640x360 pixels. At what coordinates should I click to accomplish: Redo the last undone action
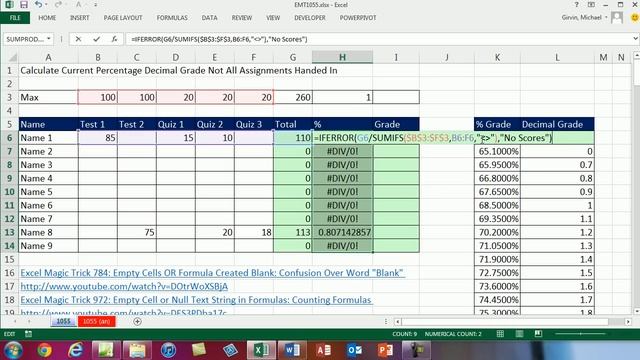coord(58,5)
